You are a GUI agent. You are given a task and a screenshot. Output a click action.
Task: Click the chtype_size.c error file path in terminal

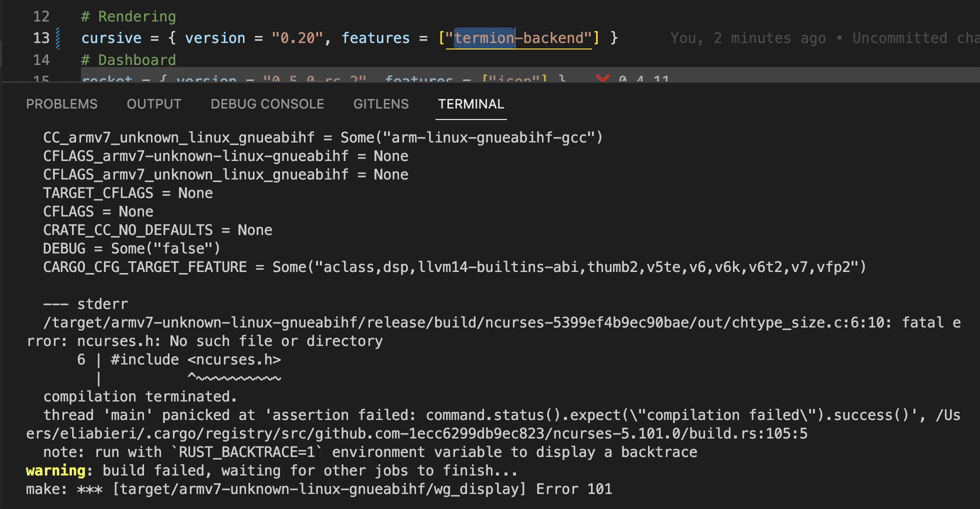pos(350,322)
